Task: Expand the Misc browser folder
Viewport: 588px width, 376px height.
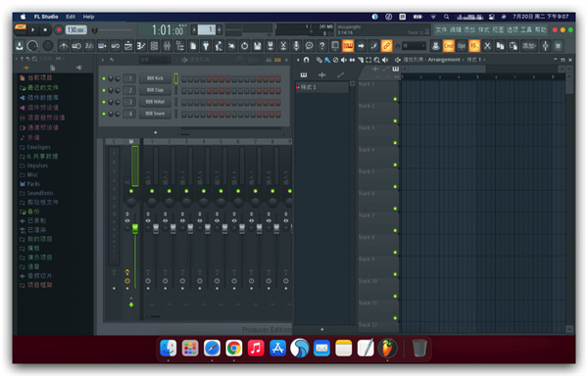Action: coord(28,174)
